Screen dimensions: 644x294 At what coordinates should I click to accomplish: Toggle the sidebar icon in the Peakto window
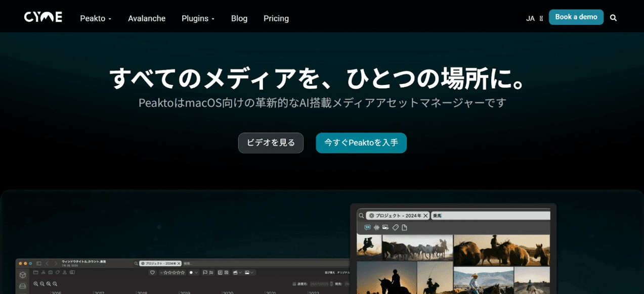(x=38, y=264)
